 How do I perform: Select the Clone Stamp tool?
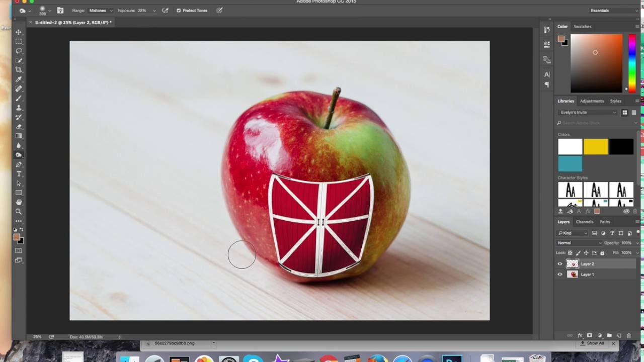[19, 108]
